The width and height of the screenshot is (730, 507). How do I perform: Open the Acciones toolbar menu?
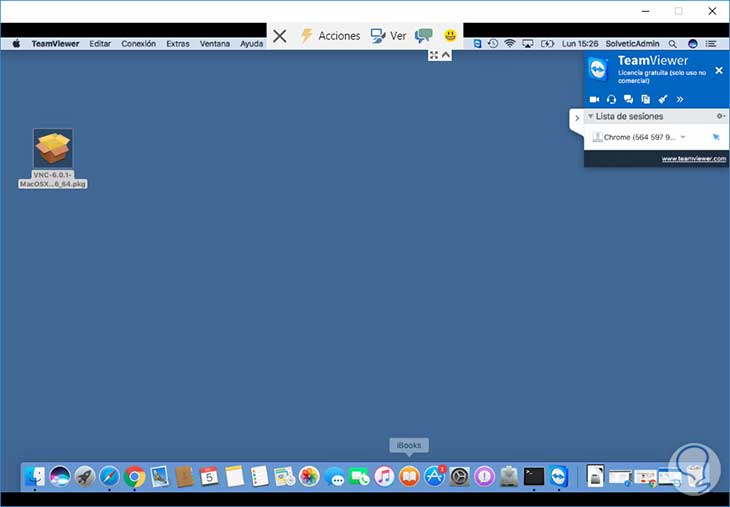pos(330,36)
